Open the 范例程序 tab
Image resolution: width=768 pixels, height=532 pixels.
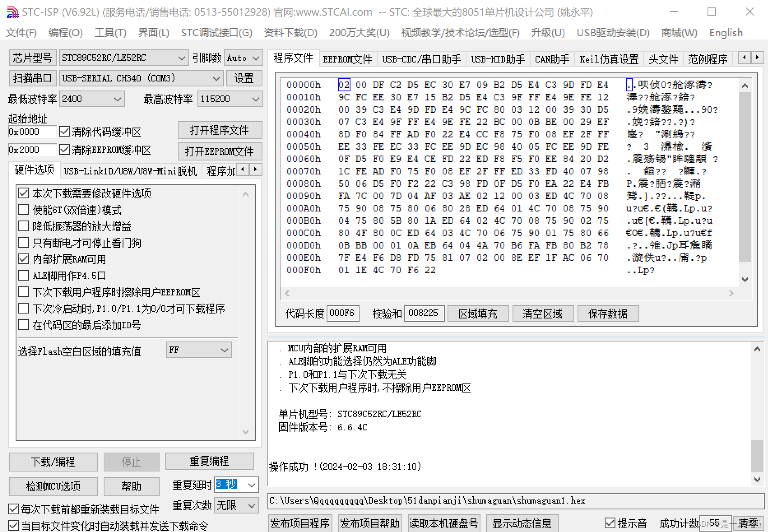708,59
